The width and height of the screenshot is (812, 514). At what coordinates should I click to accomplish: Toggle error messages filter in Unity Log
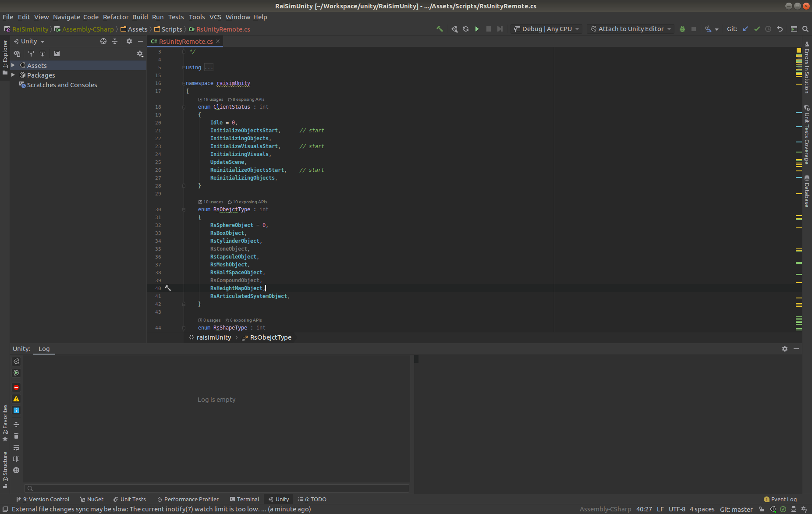(x=16, y=387)
